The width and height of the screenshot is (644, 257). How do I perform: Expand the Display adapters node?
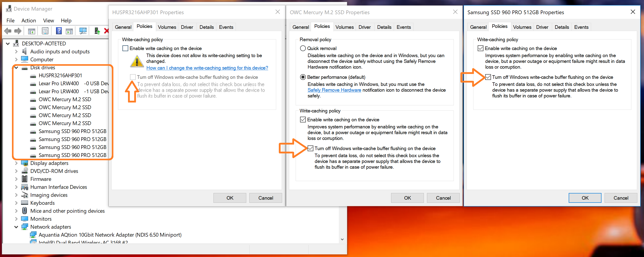click(16, 163)
